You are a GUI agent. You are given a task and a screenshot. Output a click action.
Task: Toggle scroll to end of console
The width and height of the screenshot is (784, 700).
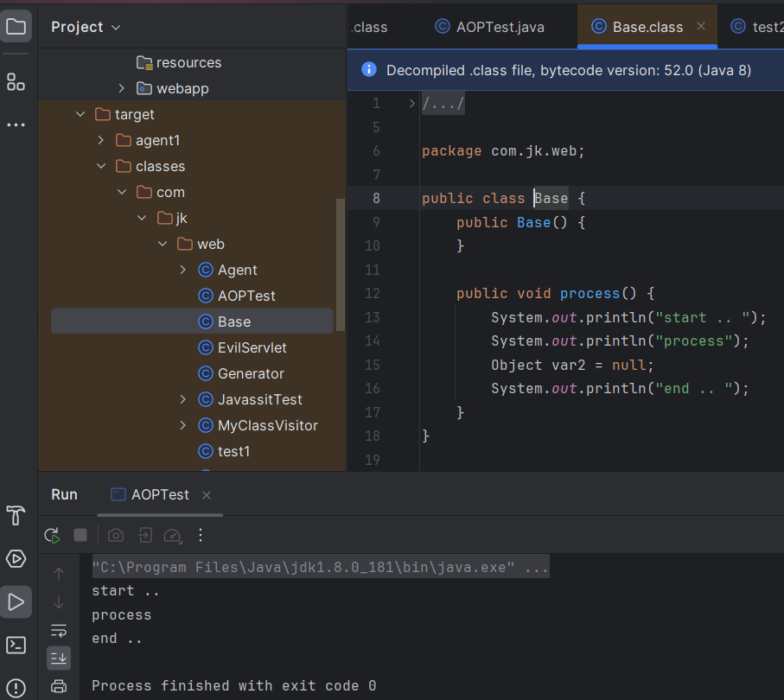coord(59,659)
